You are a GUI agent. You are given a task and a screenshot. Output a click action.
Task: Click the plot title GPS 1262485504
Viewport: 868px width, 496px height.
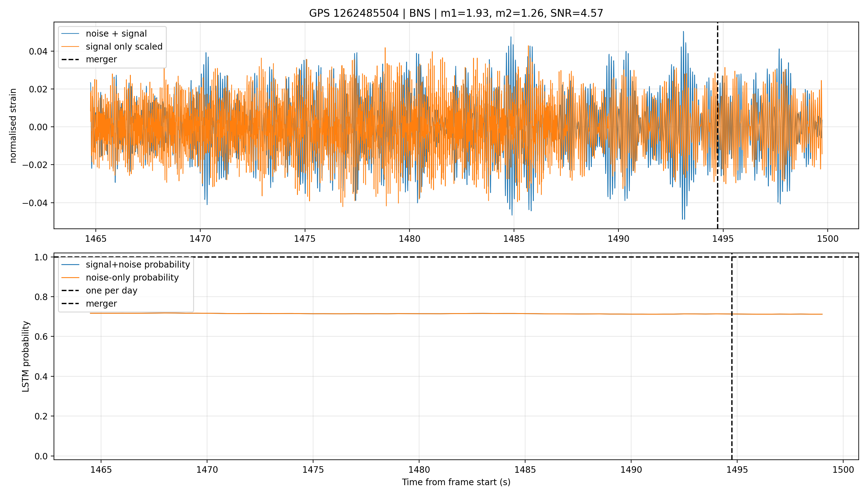coord(354,13)
